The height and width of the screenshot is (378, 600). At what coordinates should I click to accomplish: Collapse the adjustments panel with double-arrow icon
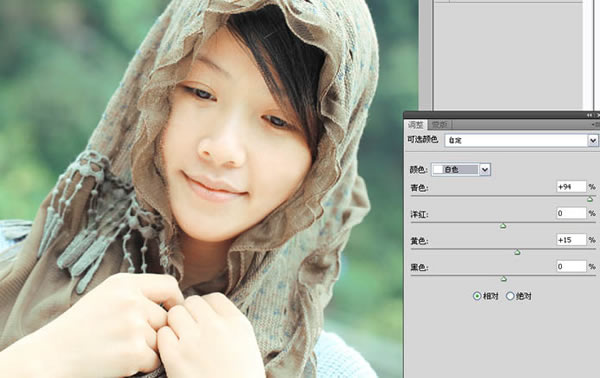tap(590, 115)
